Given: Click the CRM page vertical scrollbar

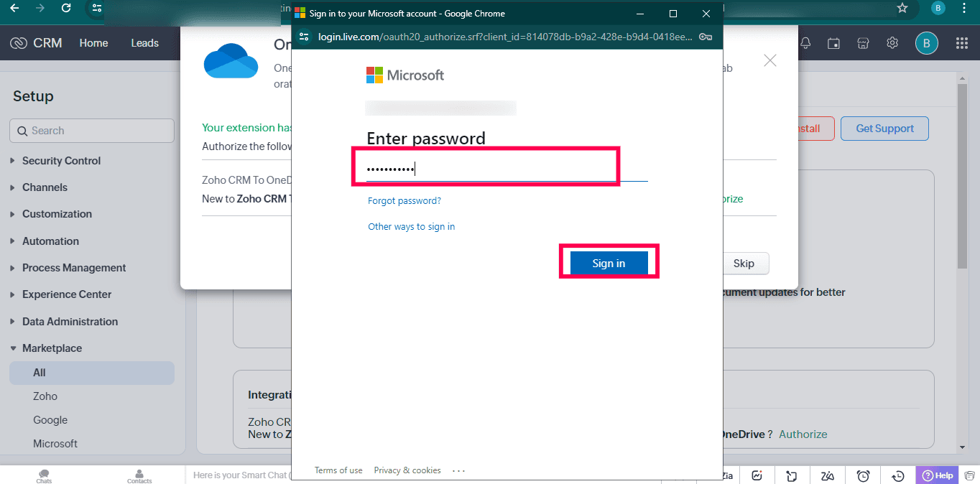Looking at the screenshot, I should point(963,177).
